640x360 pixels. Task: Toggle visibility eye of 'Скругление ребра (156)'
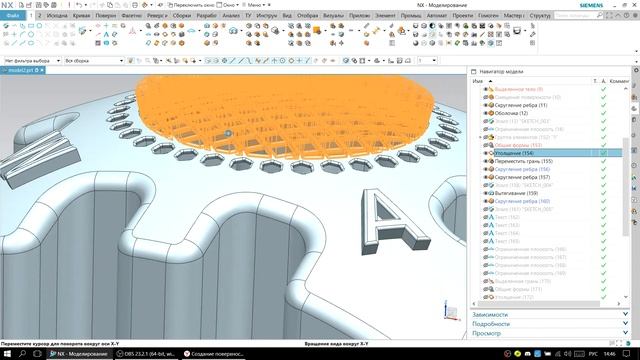pos(486,169)
